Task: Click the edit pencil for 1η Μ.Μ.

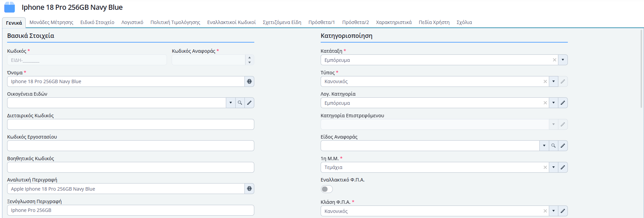Action: pyautogui.click(x=563, y=167)
